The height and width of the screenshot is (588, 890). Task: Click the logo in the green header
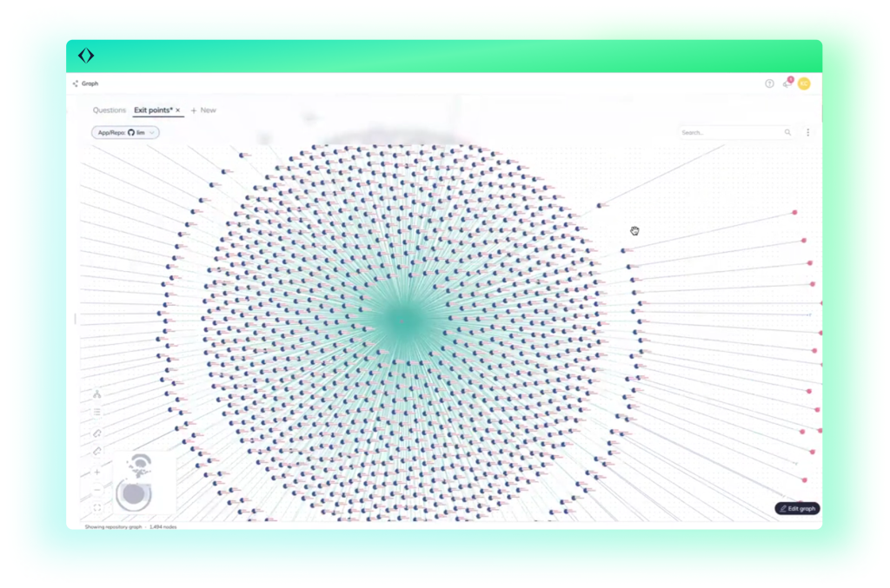click(x=85, y=56)
